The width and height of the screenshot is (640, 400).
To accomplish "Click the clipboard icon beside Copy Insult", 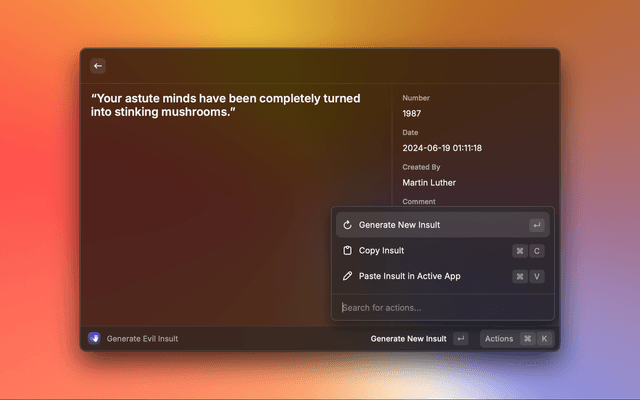I will click(347, 251).
